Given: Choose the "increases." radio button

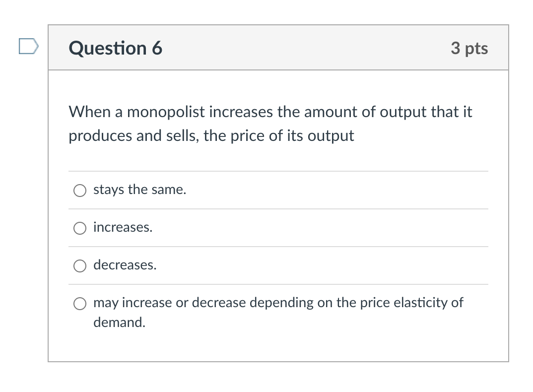Looking at the screenshot, I should [x=79, y=228].
